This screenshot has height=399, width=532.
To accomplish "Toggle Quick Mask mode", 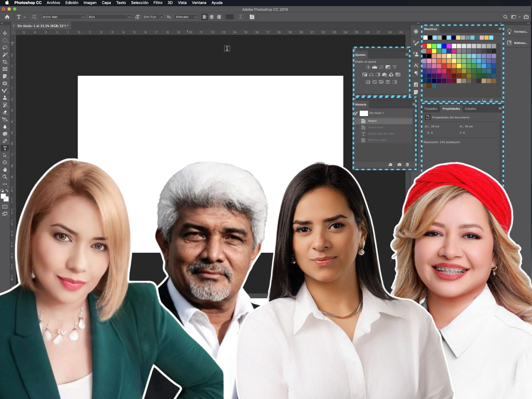I will (5, 207).
